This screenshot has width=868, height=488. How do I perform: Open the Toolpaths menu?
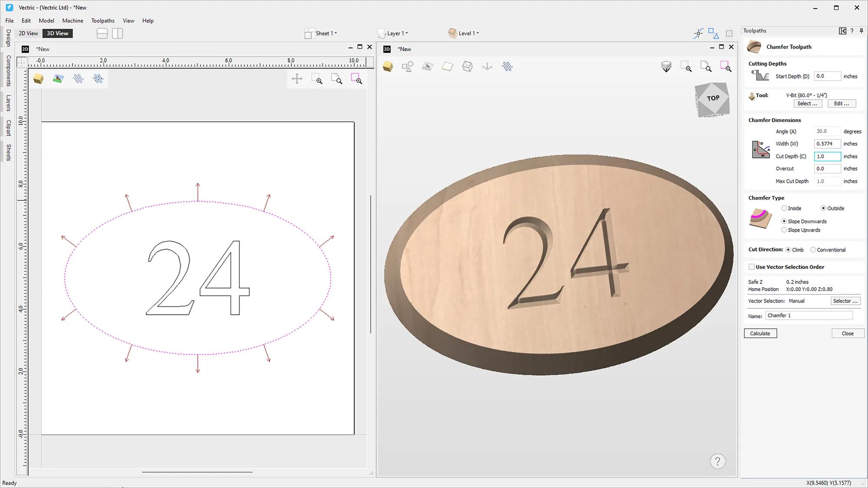click(x=103, y=20)
